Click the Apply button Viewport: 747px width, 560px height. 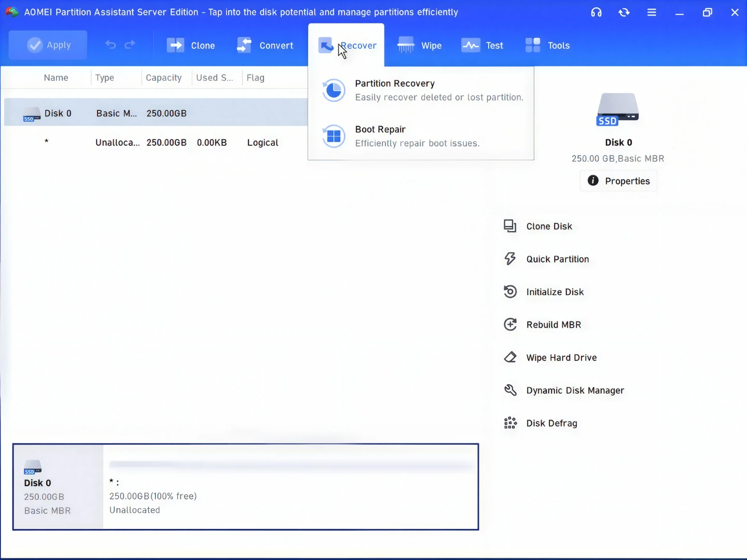(x=48, y=45)
